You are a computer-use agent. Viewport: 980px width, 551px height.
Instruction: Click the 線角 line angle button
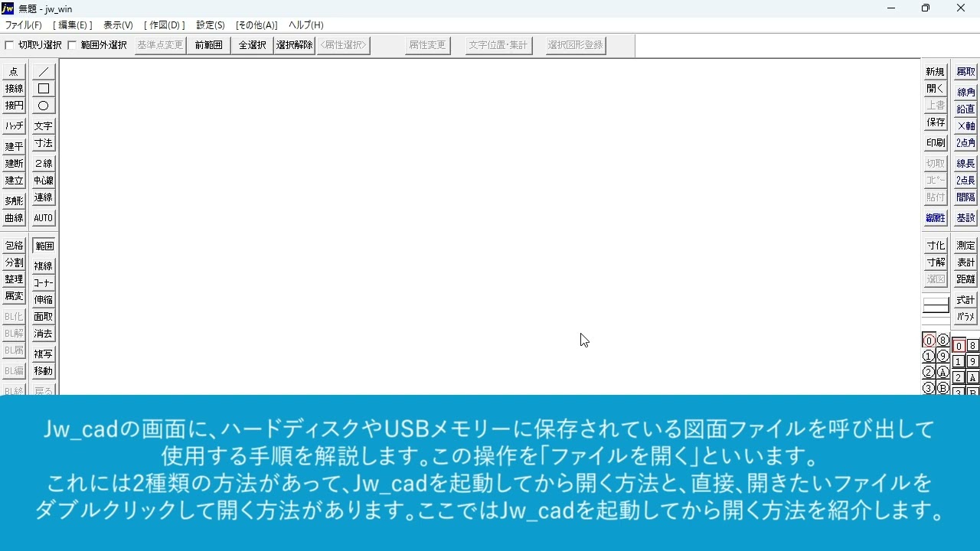pos(966,93)
